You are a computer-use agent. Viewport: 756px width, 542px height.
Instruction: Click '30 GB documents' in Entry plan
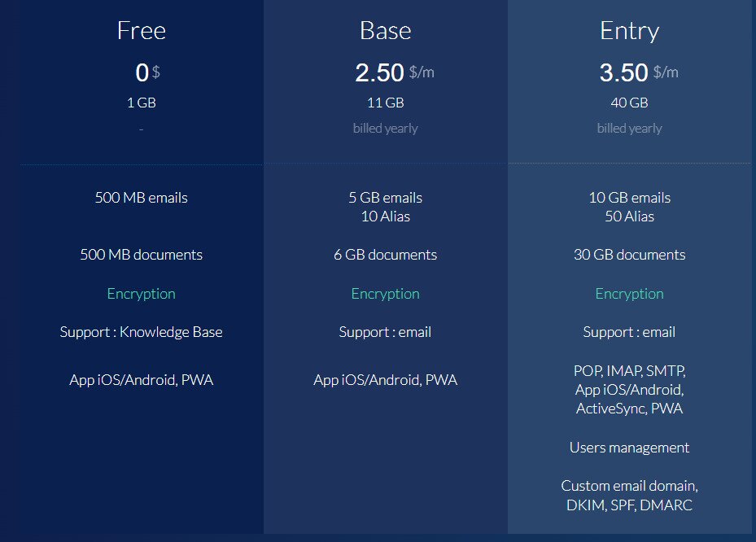(629, 255)
